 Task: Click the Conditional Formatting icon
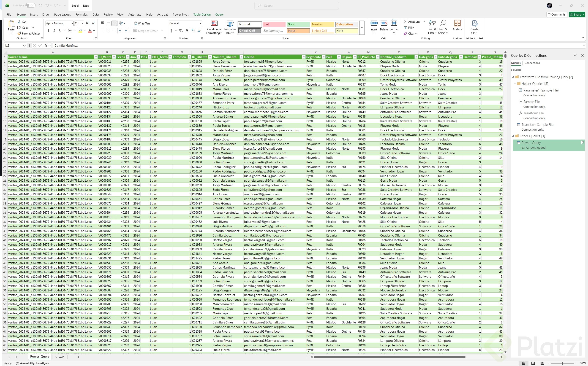214,24
